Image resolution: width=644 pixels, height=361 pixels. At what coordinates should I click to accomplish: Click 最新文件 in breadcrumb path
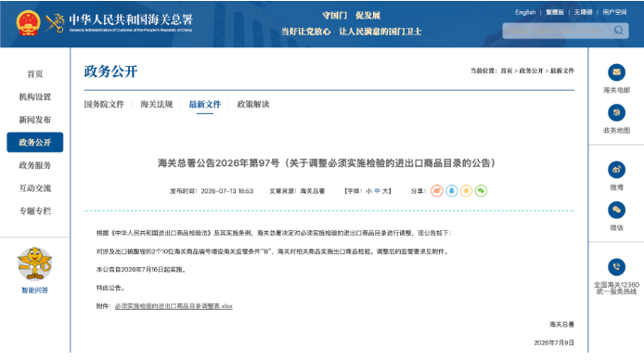coord(562,71)
